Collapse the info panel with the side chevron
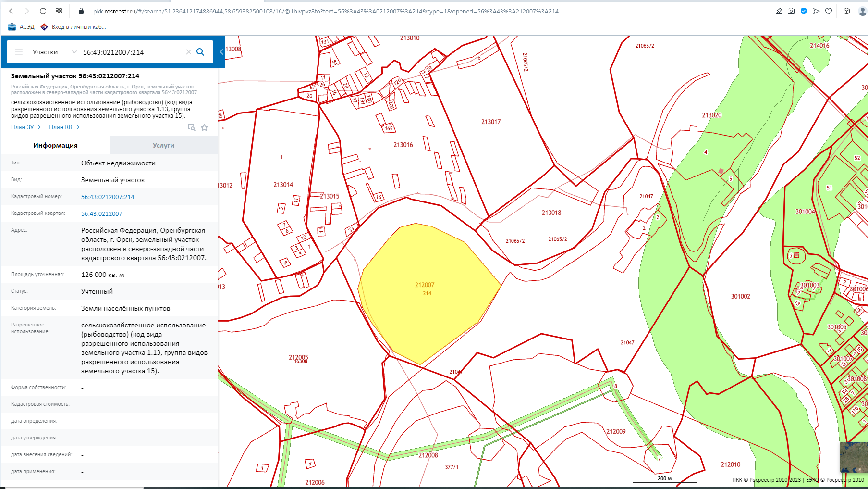This screenshot has height=489, width=868. [221, 52]
